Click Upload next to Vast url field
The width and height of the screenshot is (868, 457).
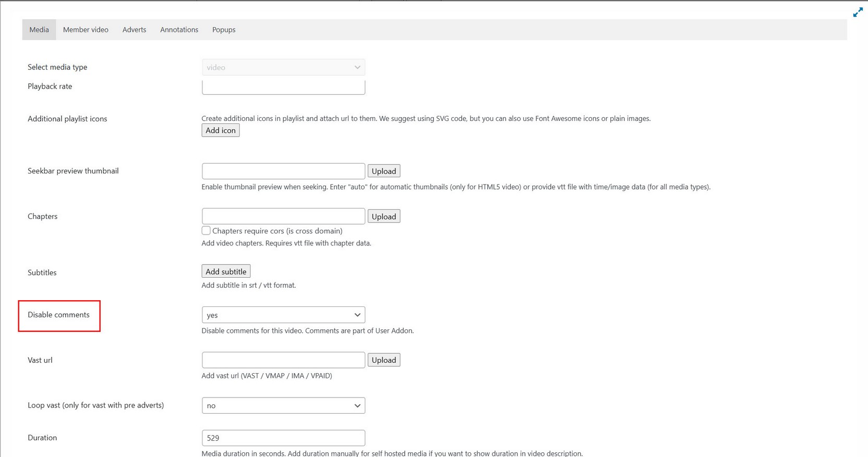pos(384,360)
